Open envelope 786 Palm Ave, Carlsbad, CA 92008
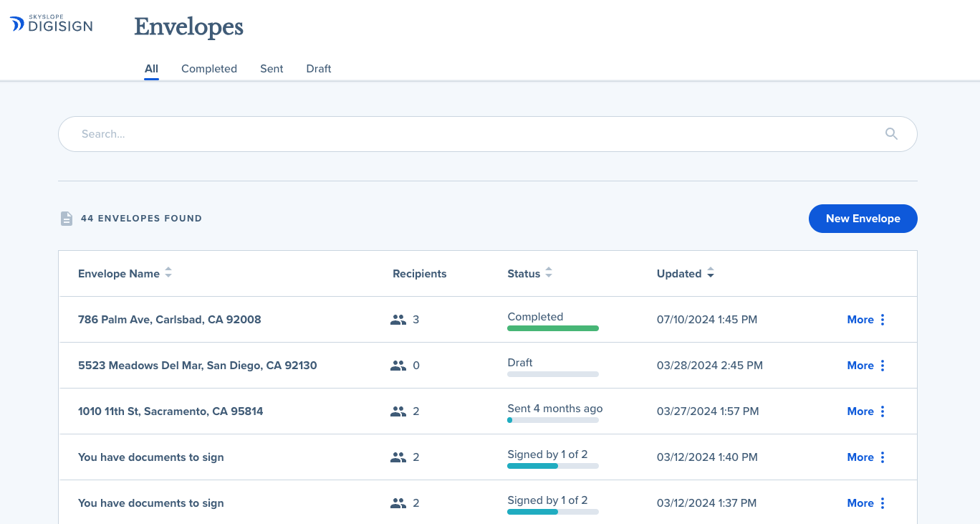The width and height of the screenshot is (980, 524). tap(170, 320)
